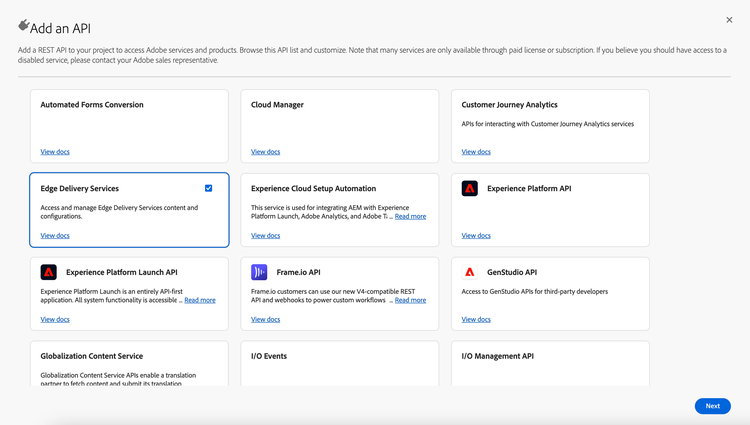Select the Experience Platform Launch API title

coord(121,272)
